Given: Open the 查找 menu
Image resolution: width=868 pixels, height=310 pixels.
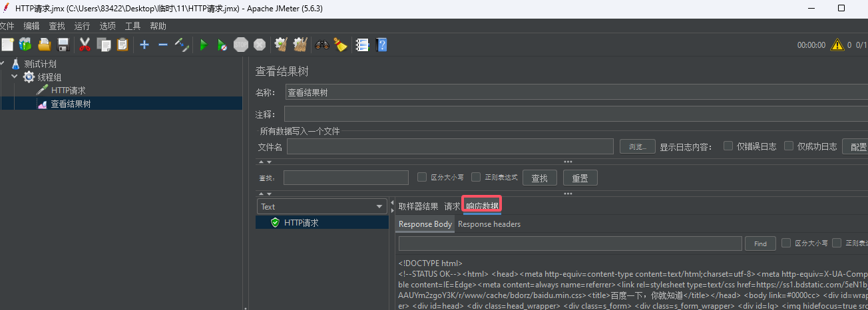Looking at the screenshot, I should pos(57,26).
